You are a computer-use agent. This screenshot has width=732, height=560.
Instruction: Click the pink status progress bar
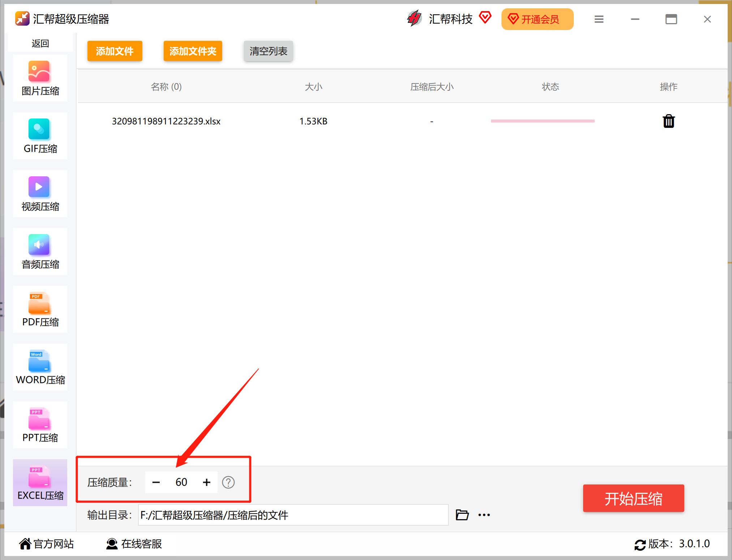point(543,121)
